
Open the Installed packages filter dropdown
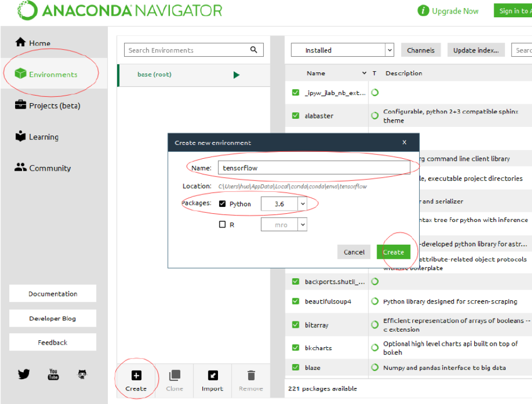click(342, 50)
